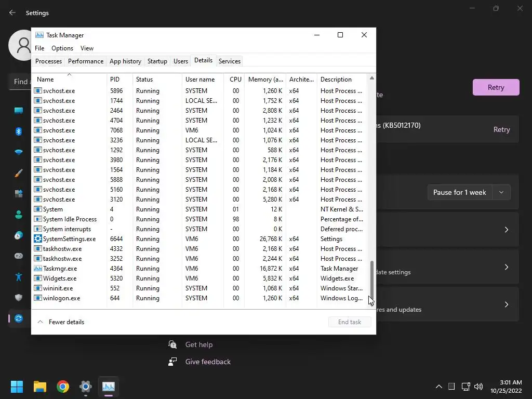Sort by the Memory column header

click(265, 79)
